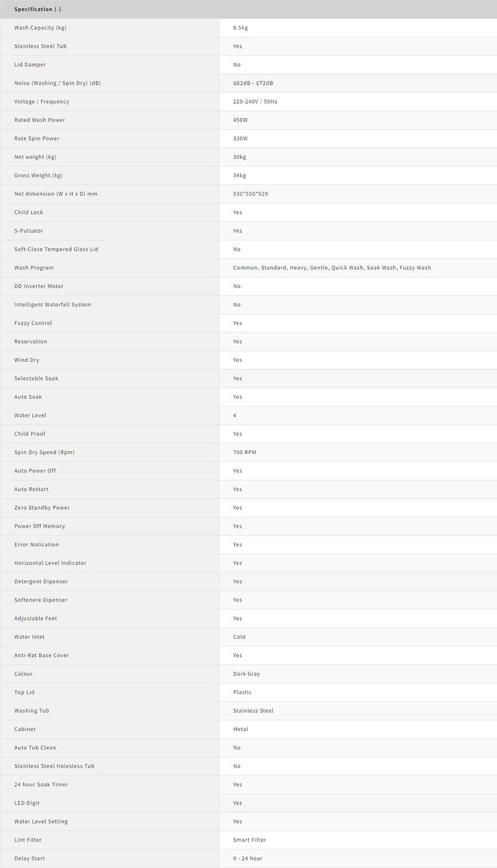The image size is (497, 868).
Task: Click the 220-240V / 50Hz voltage value
Action: tap(255, 102)
